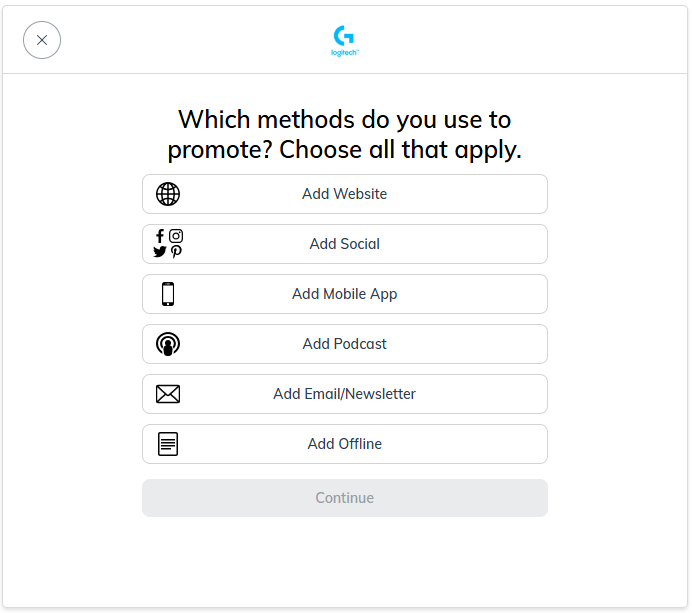Select the Add Offline option
Screen dimensions: 692x613
[344, 444]
